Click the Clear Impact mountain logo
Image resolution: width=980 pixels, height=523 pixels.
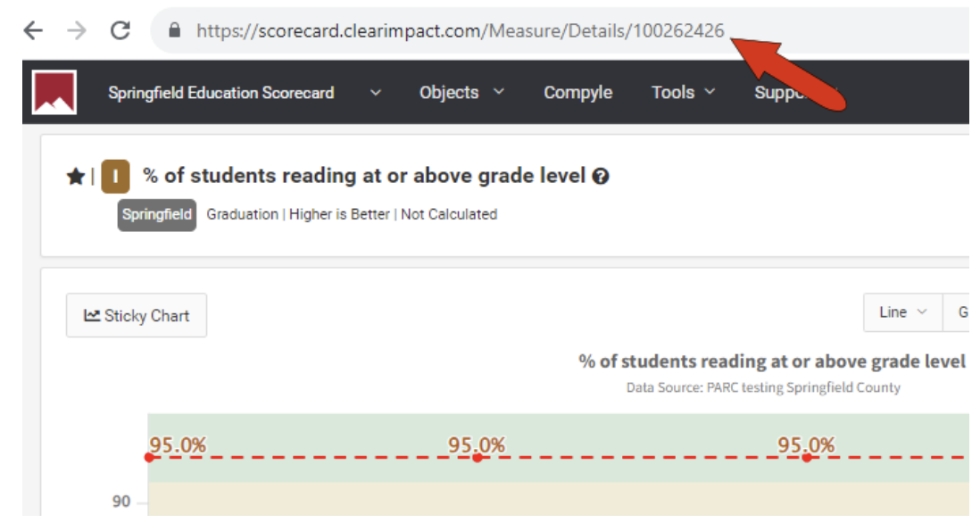54,92
